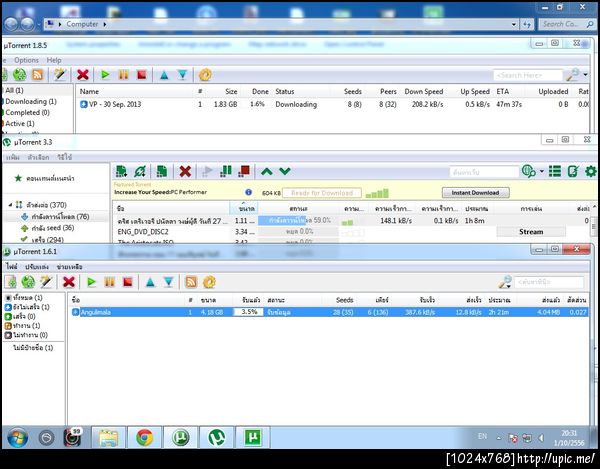This screenshot has height=469, width=600.
Task: Click the search field in uTorrent 1.8.5
Action: coord(528,75)
